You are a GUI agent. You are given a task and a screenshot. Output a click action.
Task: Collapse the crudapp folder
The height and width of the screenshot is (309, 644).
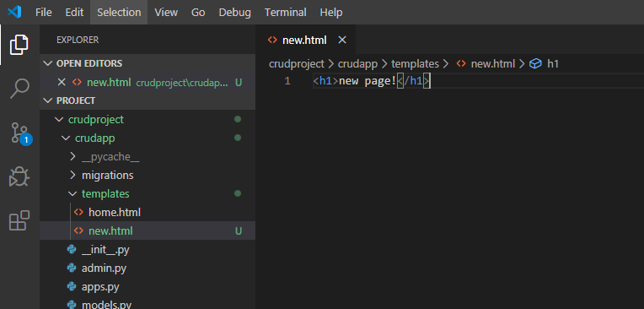tap(65, 138)
